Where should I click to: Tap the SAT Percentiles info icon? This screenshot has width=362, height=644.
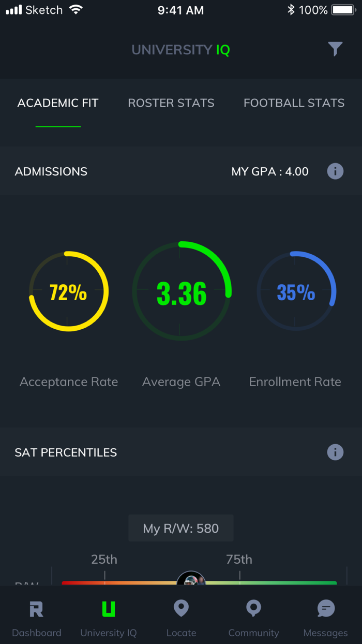[335, 452]
